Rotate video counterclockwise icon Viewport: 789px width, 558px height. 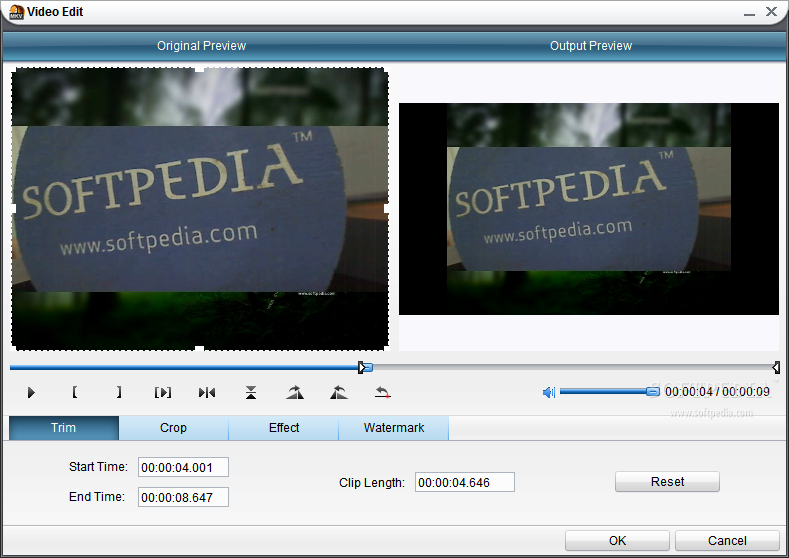[x=339, y=392]
